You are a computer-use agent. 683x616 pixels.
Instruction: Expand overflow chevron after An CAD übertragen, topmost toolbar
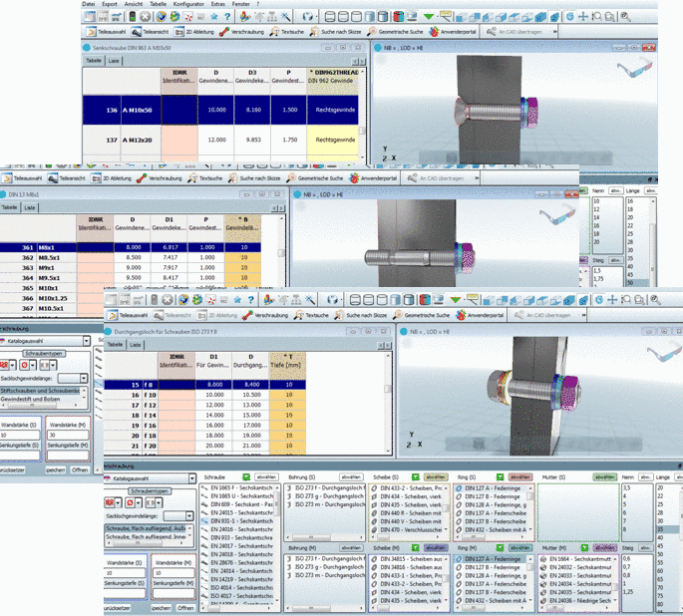pos(555,32)
